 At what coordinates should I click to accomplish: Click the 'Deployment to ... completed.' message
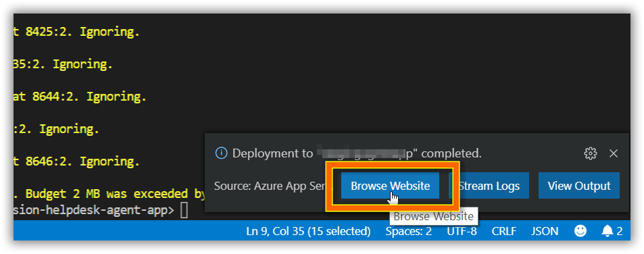point(357,153)
